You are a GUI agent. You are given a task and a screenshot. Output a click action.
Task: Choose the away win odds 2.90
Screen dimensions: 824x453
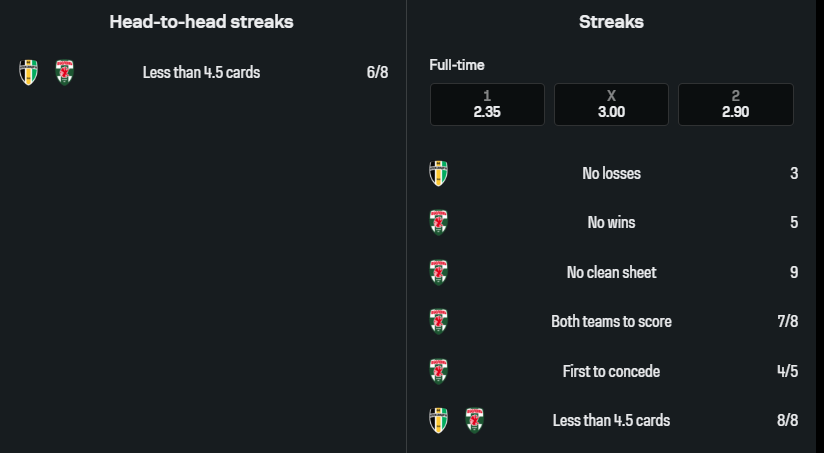click(x=735, y=104)
